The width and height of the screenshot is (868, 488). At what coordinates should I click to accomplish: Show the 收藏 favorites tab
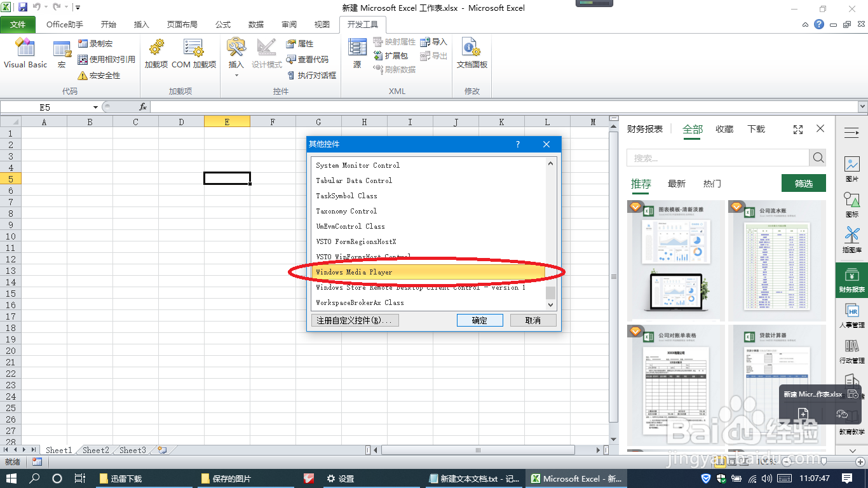(x=724, y=129)
